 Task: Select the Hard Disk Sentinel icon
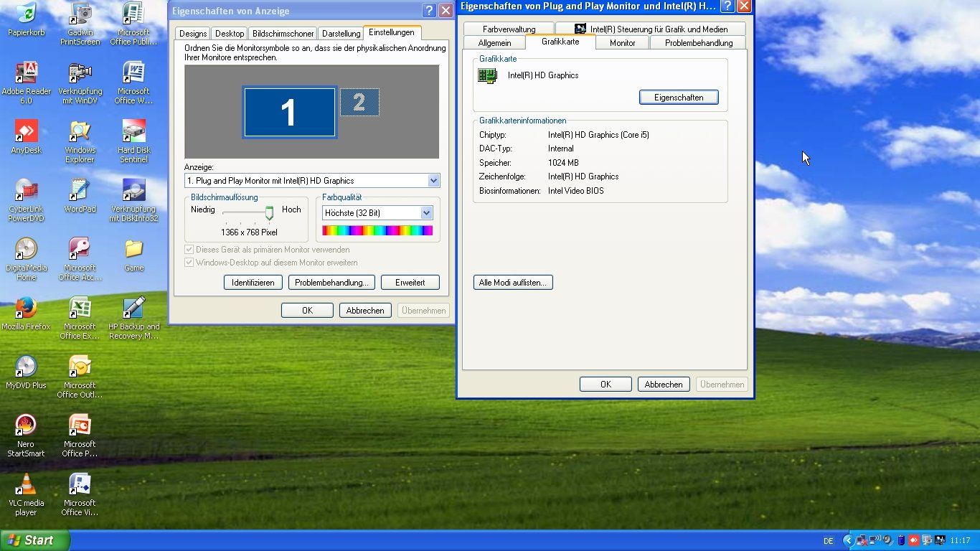coord(134,142)
